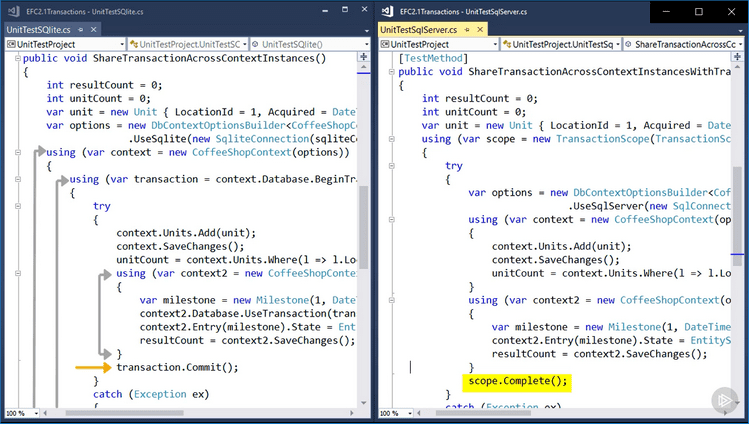This screenshot has width=749, height=424.
Task: Collapse the using transaction block in the SQlite window
Action: tap(18, 179)
